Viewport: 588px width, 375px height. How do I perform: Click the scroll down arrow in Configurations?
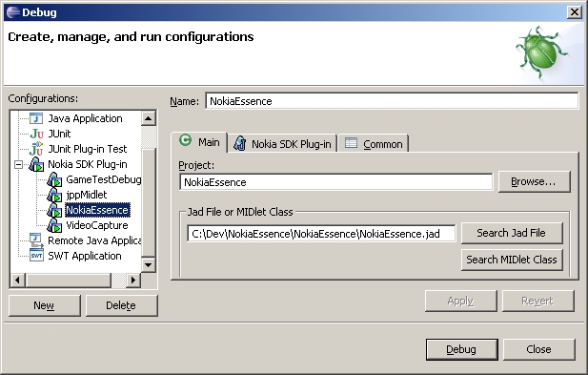pyautogui.click(x=148, y=265)
